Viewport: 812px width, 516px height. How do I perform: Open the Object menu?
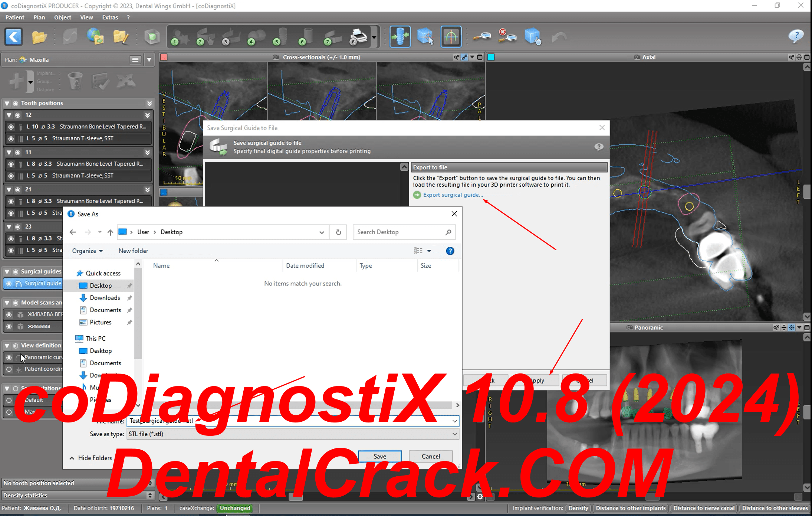click(x=62, y=17)
